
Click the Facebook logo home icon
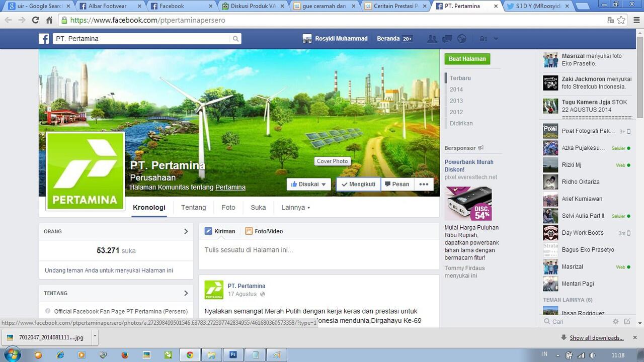44,39
